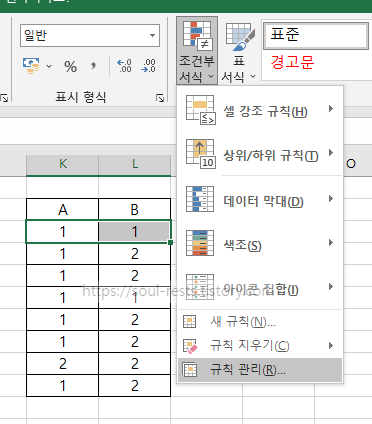The image size is (372, 424).
Task: Choose 규칙 지우기(C) menu item
Action: pyautogui.click(x=260, y=346)
